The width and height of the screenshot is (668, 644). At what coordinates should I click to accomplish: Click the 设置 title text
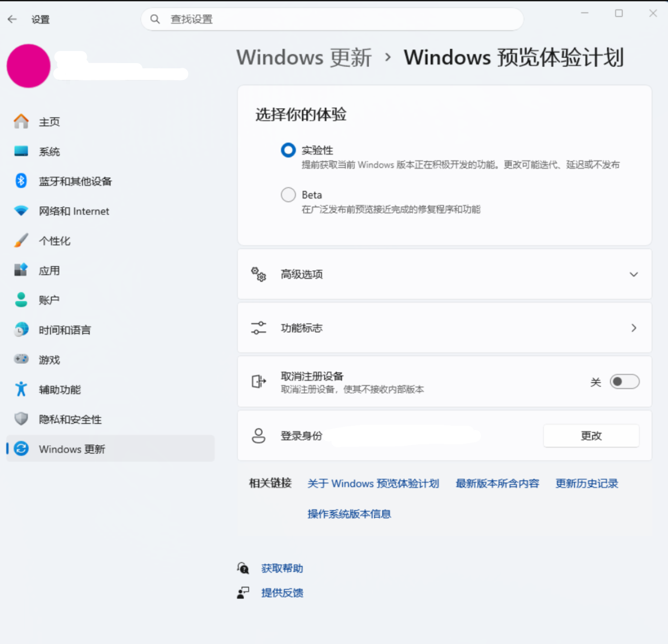coord(40,19)
